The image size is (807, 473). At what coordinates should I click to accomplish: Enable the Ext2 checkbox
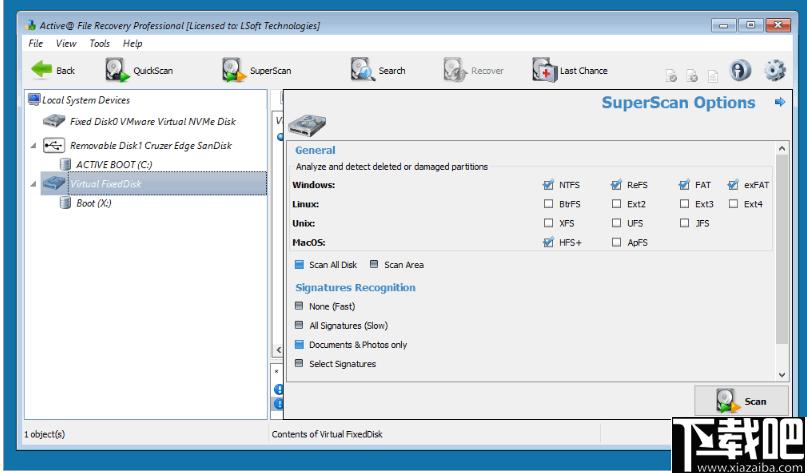pos(616,204)
